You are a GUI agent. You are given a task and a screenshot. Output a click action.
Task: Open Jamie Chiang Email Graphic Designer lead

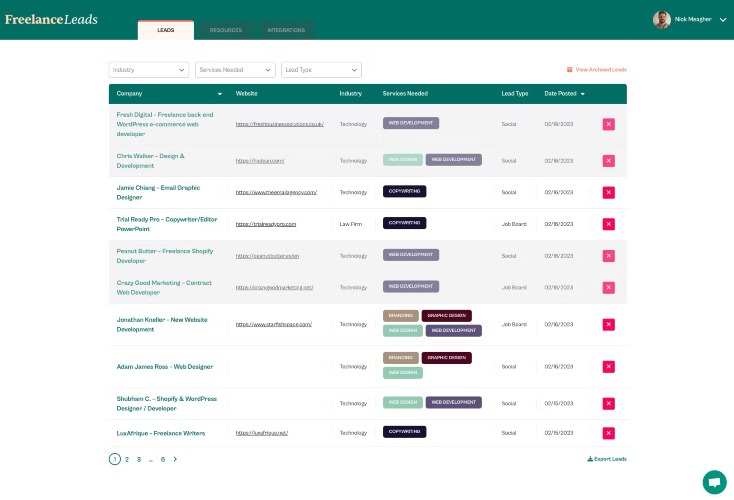click(158, 192)
